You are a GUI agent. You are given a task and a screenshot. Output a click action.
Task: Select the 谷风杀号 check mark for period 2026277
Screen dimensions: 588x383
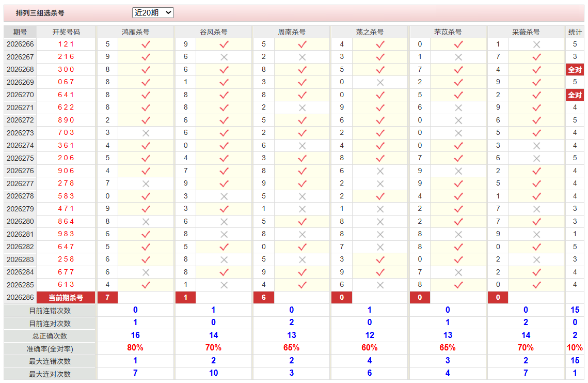[x=224, y=183]
